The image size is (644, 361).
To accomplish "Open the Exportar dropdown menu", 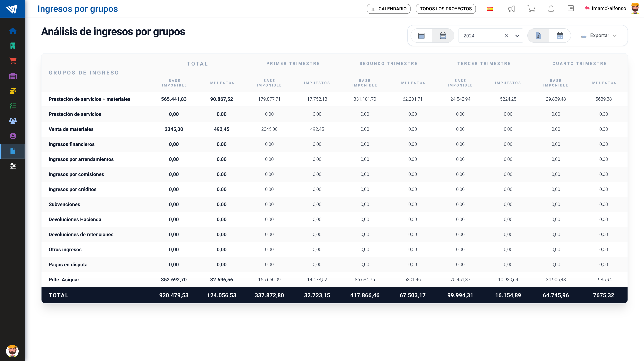I will tap(599, 35).
